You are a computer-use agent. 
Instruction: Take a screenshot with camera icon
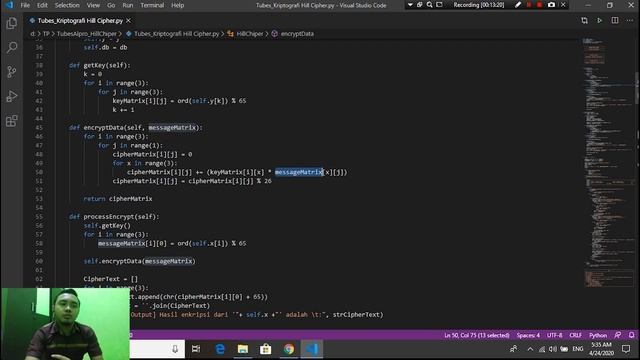click(x=551, y=5)
